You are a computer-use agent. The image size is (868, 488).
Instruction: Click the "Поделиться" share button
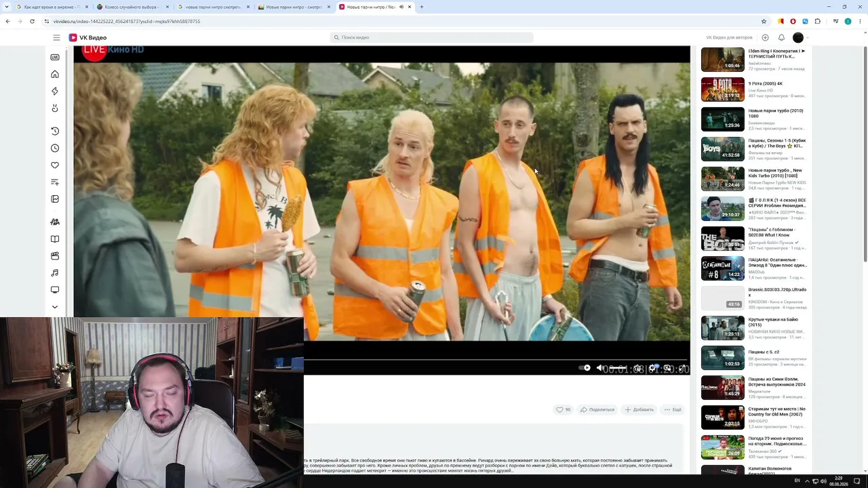point(597,409)
